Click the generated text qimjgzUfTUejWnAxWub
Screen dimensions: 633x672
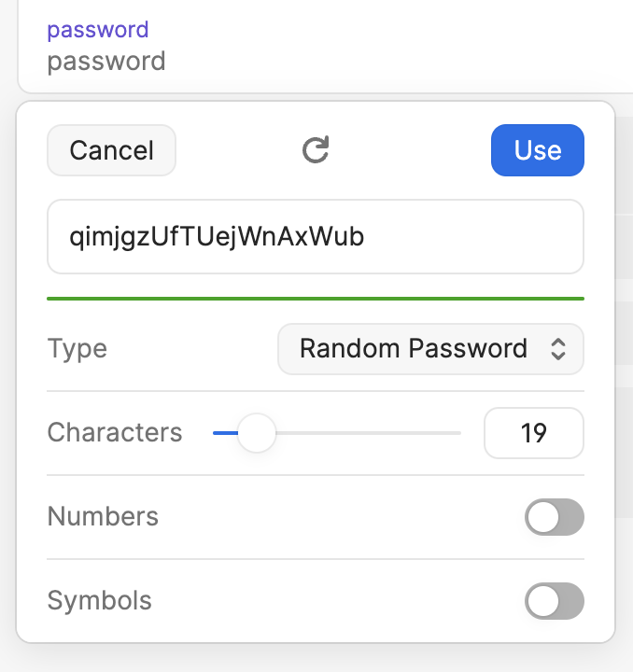tap(217, 237)
